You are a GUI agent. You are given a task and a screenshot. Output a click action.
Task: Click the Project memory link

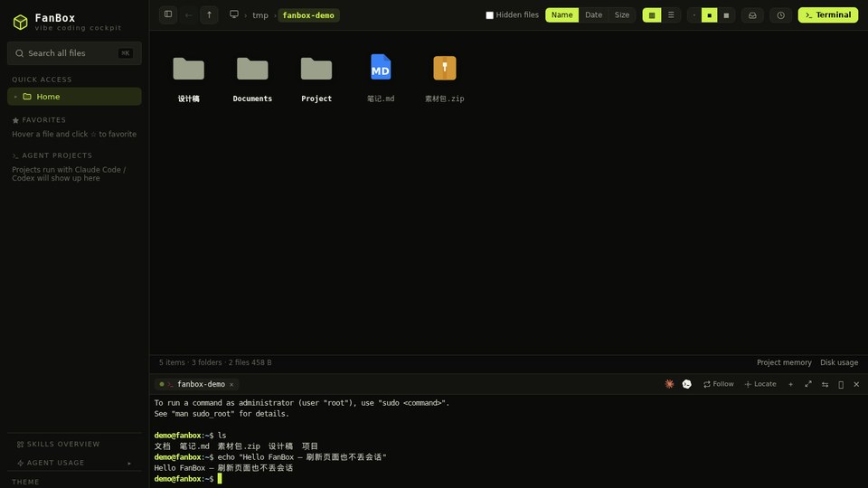coord(784,362)
